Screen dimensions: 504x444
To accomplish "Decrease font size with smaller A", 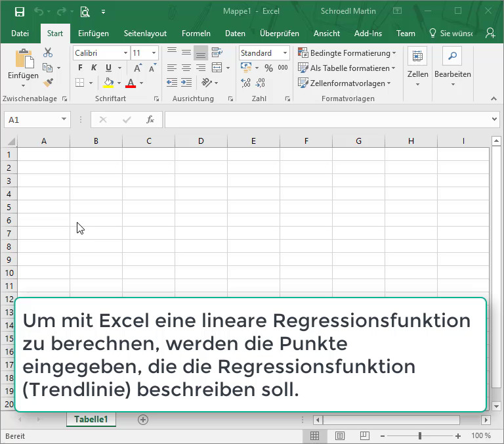I will point(152,68).
